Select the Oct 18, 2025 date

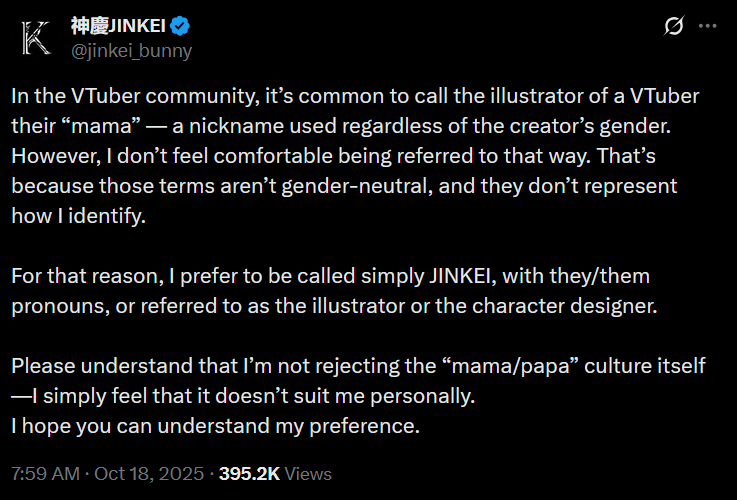[x=149, y=474]
